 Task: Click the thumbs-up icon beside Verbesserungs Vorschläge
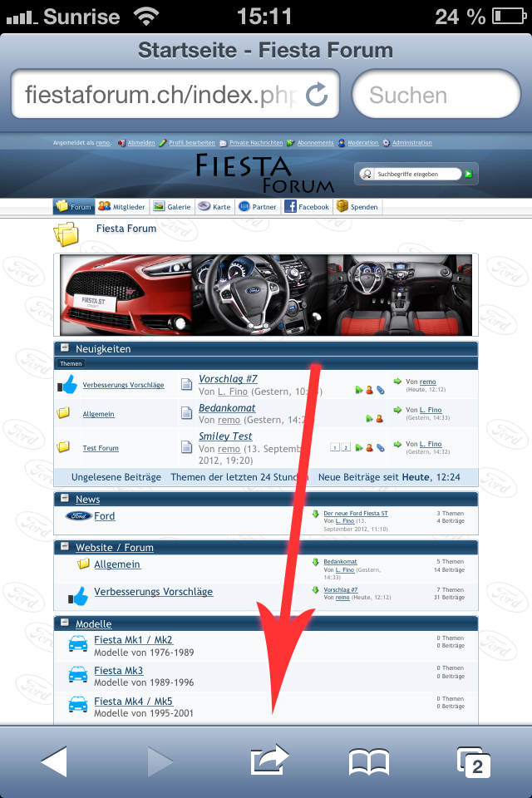[x=68, y=385]
